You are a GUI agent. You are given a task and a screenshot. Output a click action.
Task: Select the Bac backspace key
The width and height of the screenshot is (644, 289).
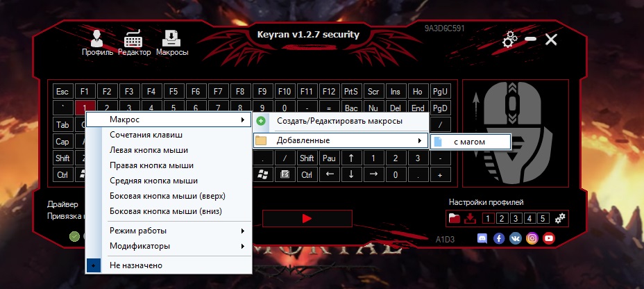pos(351,108)
